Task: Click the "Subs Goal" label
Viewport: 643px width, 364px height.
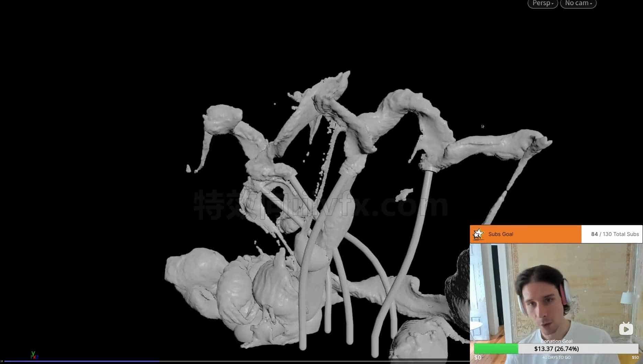Action: pyautogui.click(x=500, y=234)
